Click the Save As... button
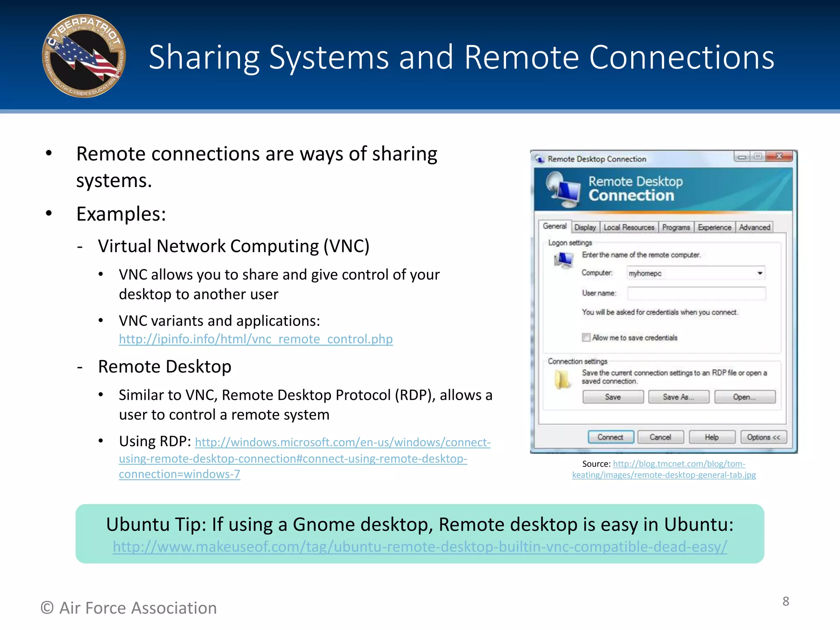 pos(678,397)
